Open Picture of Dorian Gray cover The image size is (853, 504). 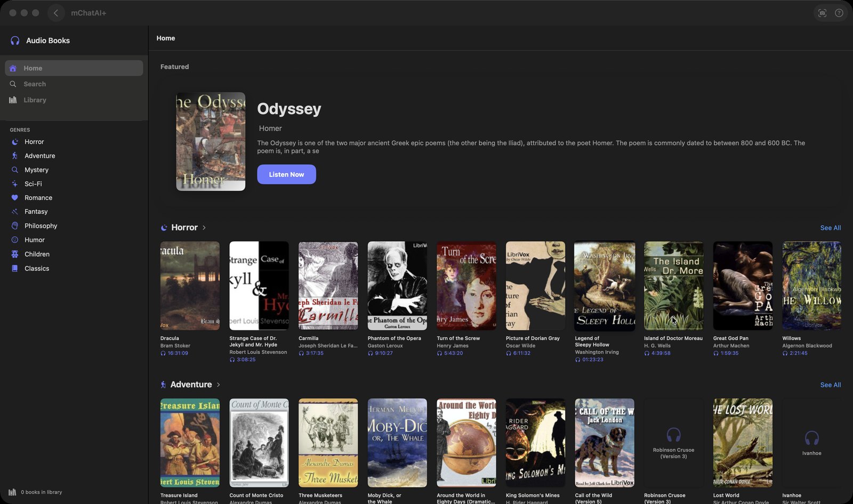pos(535,286)
